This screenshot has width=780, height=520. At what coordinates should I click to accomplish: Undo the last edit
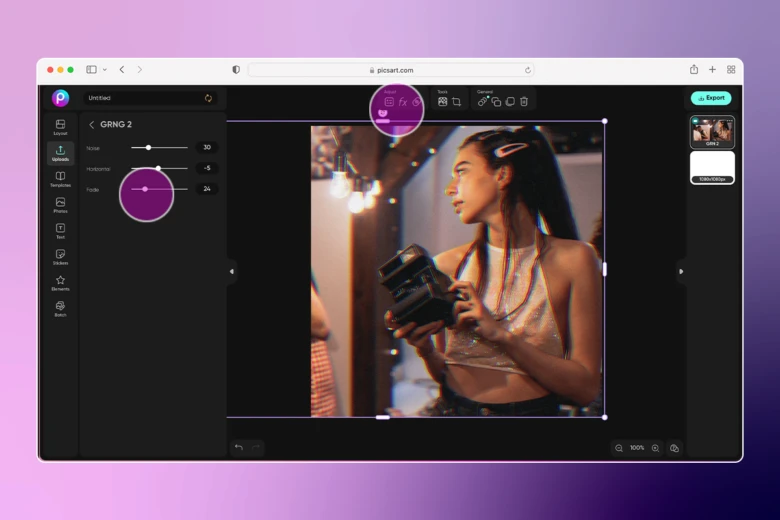[238, 447]
